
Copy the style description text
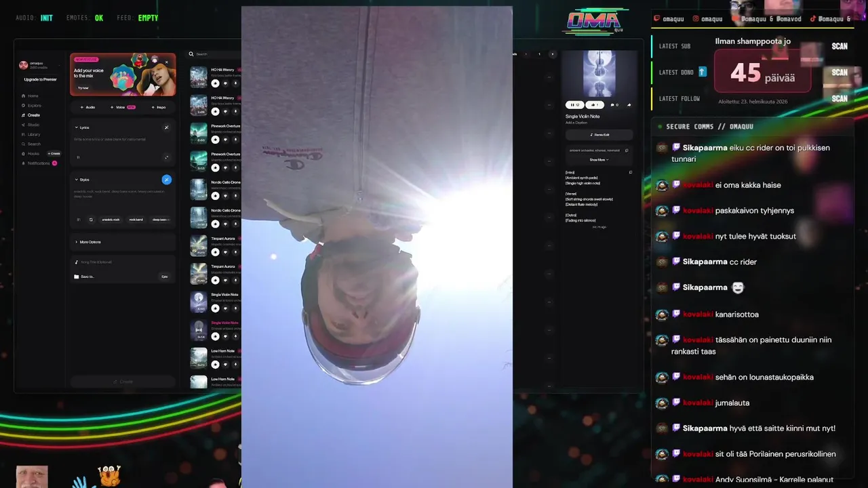[x=627, y=150]
